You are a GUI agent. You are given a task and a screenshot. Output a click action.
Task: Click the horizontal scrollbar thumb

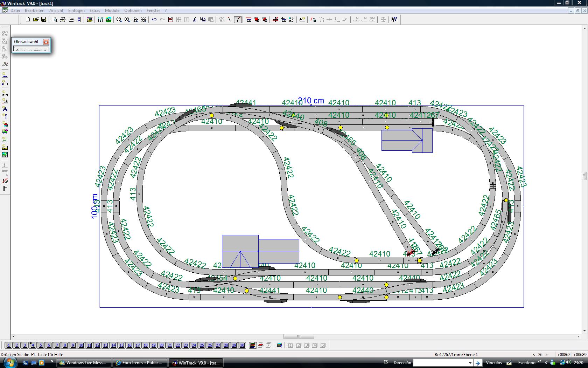pyautogui.click(x=299, y=336)
